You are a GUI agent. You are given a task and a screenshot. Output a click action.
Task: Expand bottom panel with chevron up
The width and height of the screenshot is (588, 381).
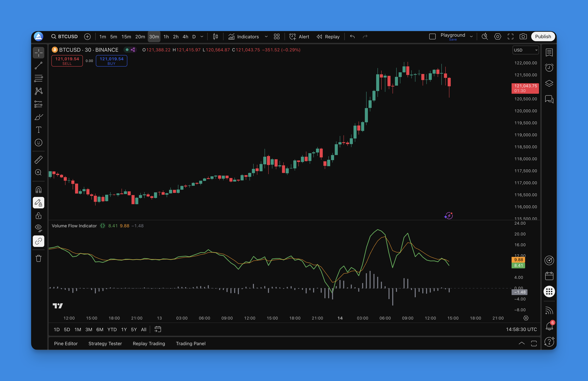click(522, 344)
